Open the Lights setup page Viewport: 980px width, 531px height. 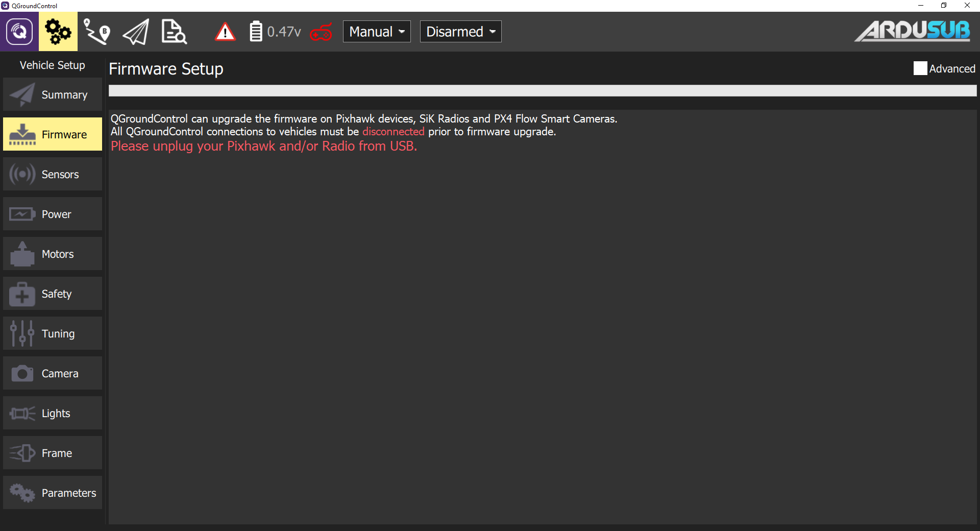pyautogui.click(x=53, y=413)
